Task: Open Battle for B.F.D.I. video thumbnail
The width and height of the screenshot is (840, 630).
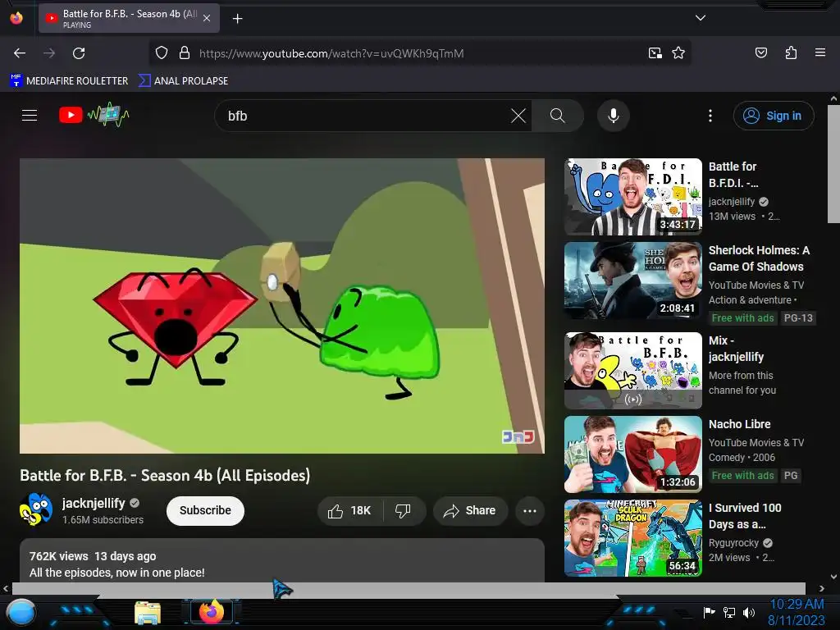Action: click(x=632, y=197)
